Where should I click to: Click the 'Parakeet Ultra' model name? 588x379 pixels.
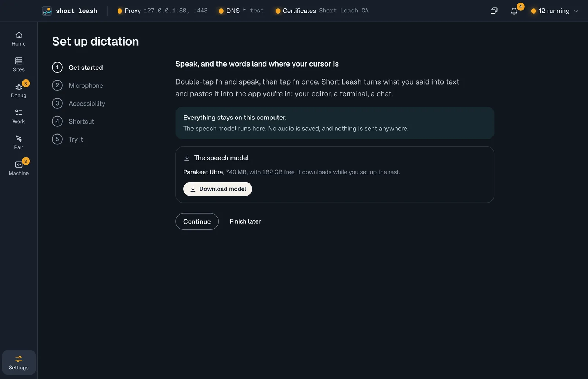[x=203, y=172]
